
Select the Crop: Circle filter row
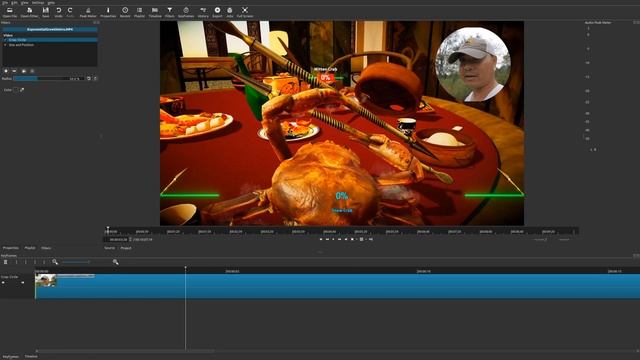point(50,40)
